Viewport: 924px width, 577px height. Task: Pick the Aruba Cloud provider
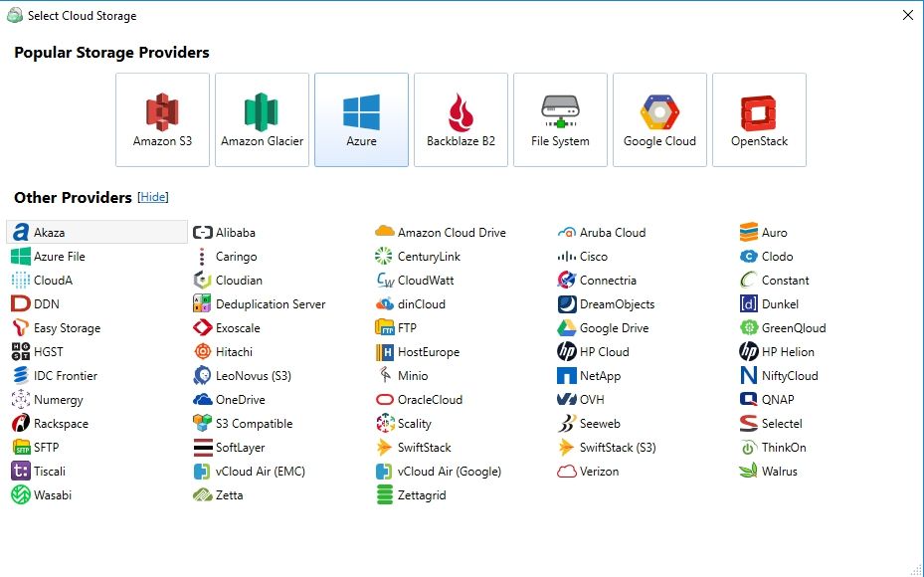(601, 232)
